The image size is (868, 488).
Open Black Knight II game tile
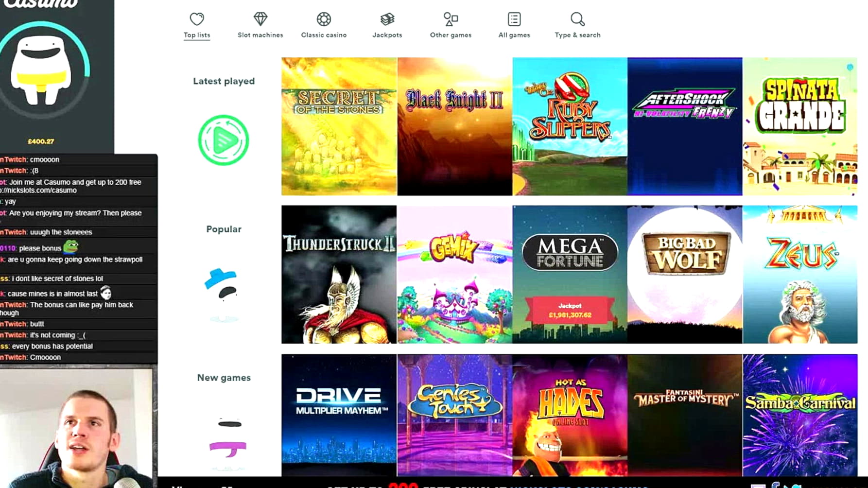pos(454,126)
